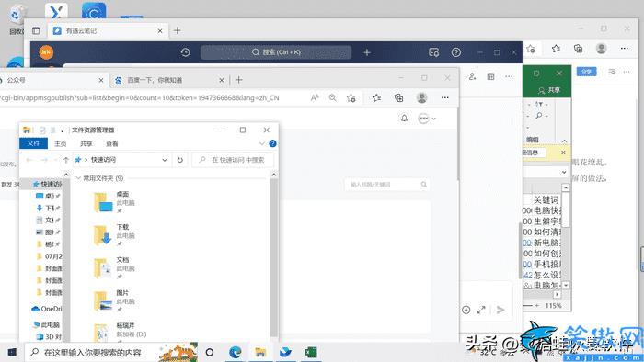Click read aloud icon in address bar
Screen dimensions: 644x362
(315, 97)
